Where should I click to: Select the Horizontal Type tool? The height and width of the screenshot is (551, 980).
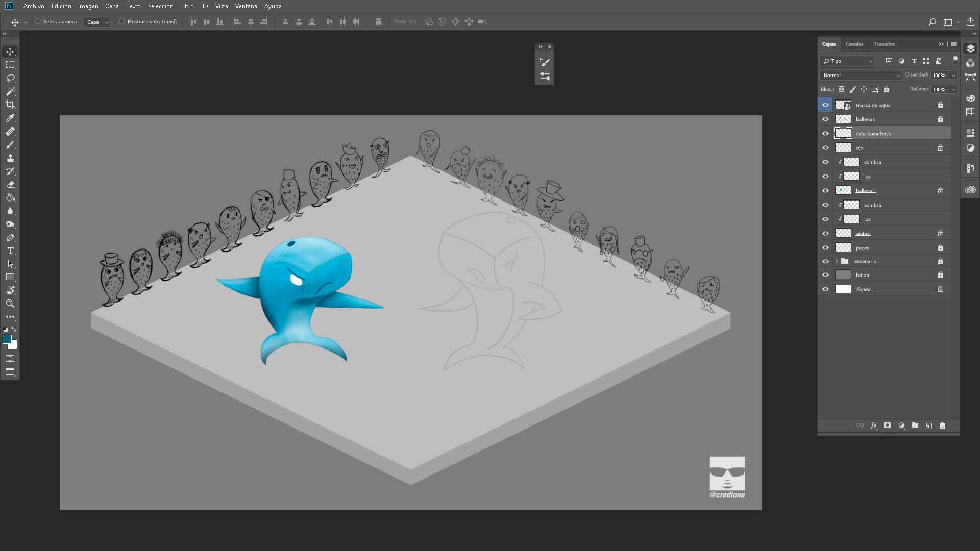(x=10, y=251)
